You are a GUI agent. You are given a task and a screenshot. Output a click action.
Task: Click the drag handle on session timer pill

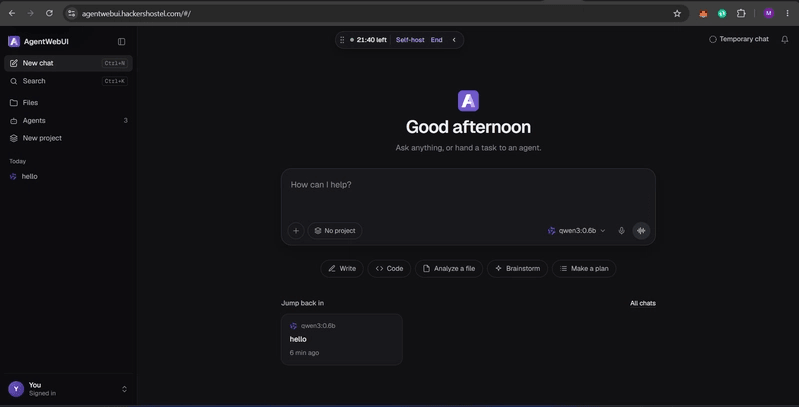342,40
